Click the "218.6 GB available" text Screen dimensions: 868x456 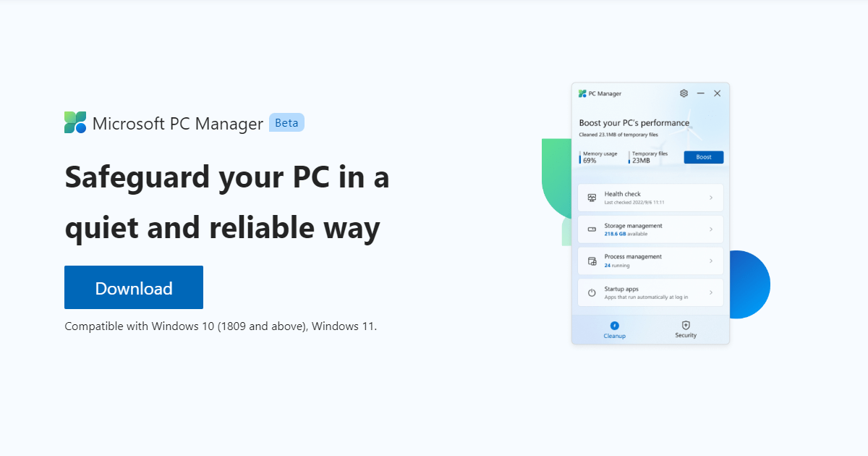(x=626, y=234)
